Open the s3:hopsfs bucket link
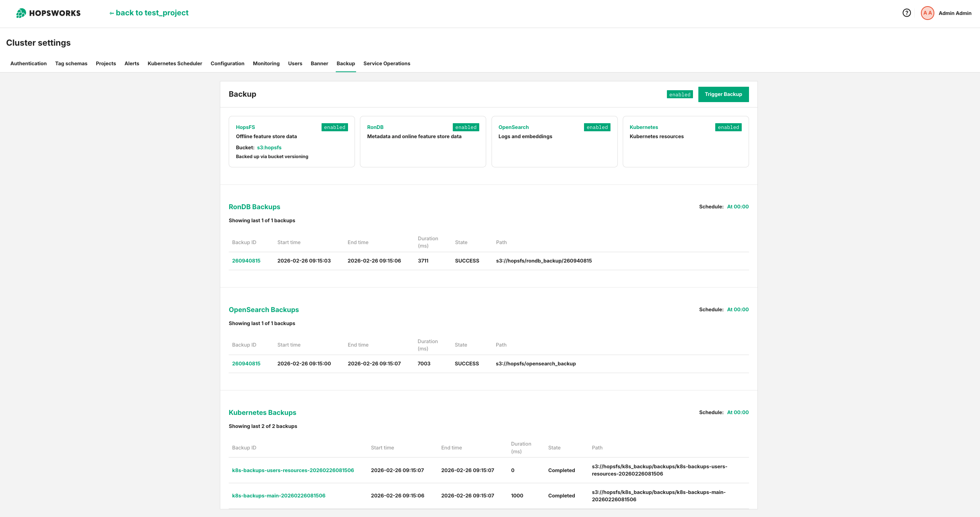The image size is (980, 517). [x=269, y=148]
